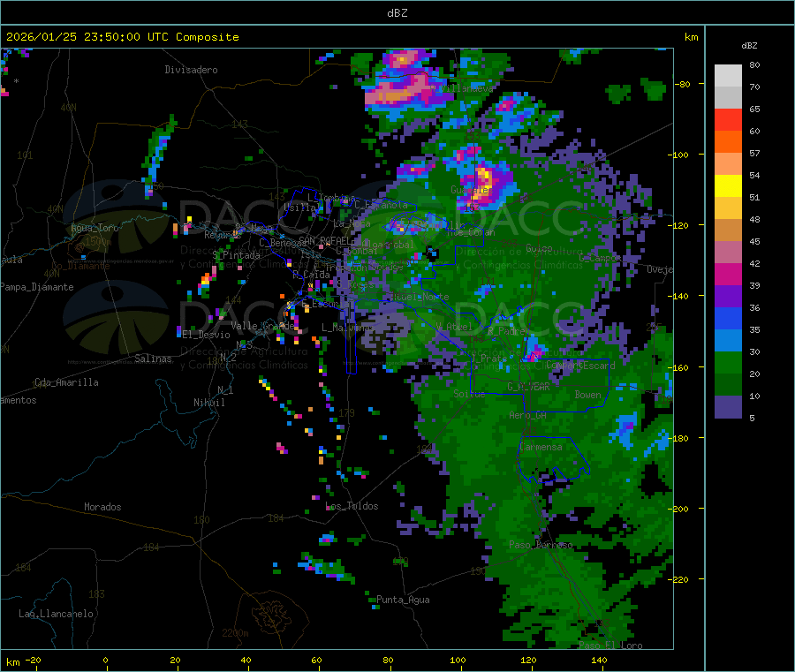
Task: Click the 80 dBZ white legend swatch
Action: (728, 76)
